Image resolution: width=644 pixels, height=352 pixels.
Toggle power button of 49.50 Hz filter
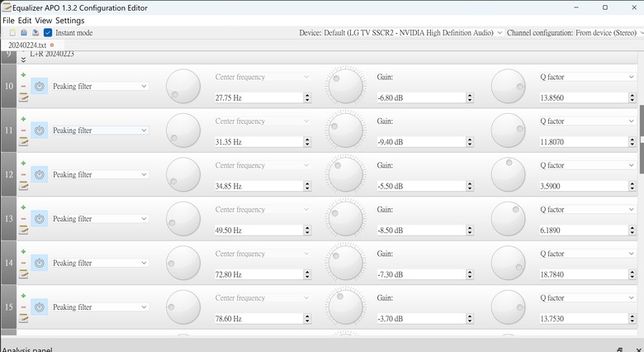[40, 218]
